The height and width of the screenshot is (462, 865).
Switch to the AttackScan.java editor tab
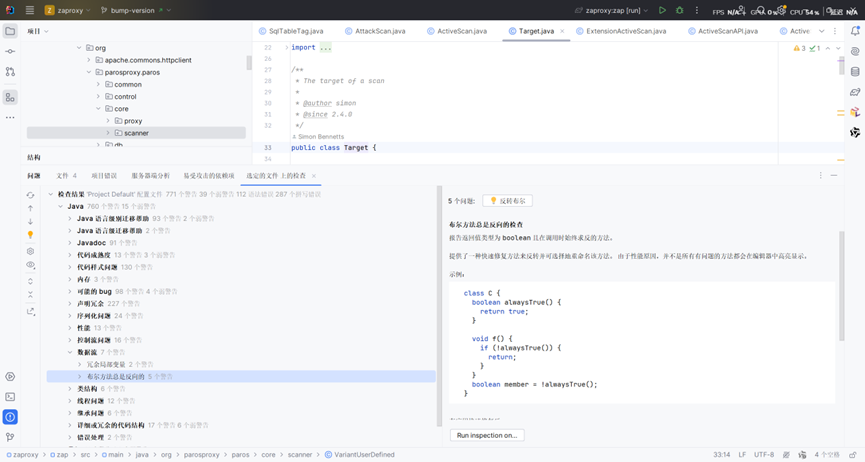tap(375, 31)
